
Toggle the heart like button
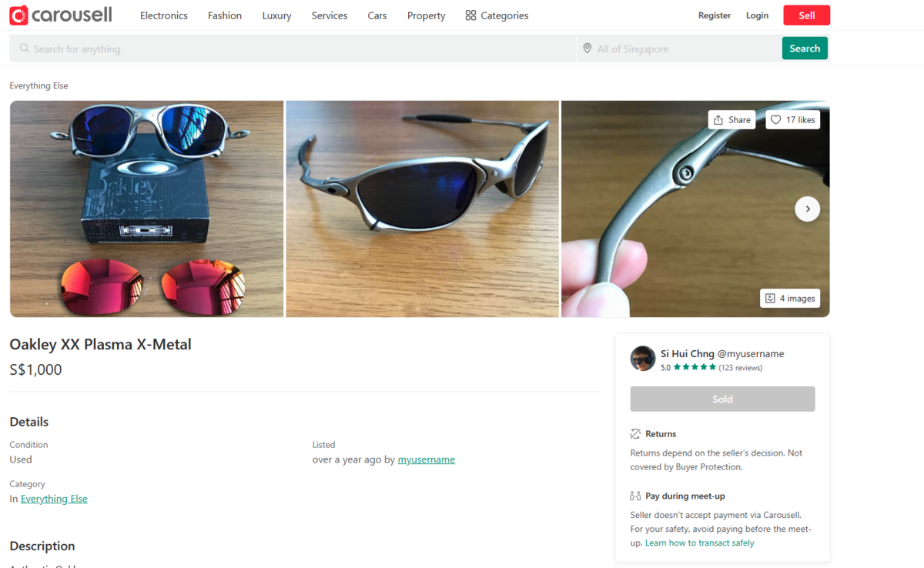pos(792,120)
